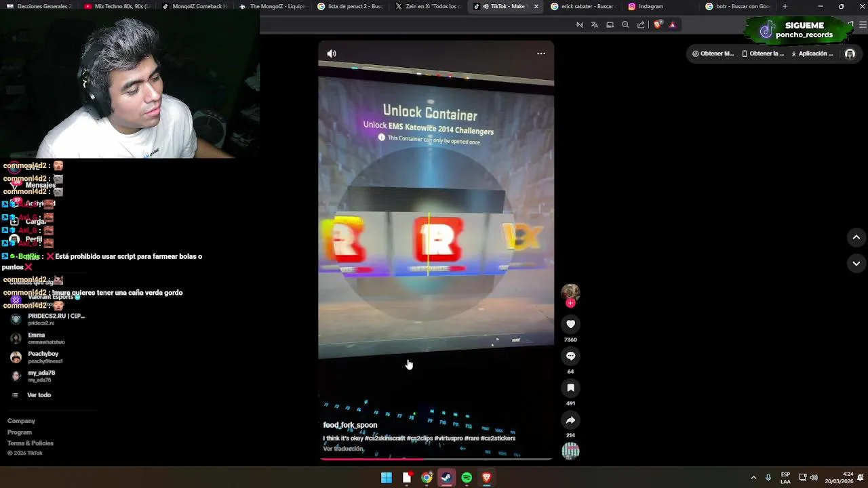Open Steam from the taskbar
This screenshot has height=488, width=868.
tap(446, 478)
